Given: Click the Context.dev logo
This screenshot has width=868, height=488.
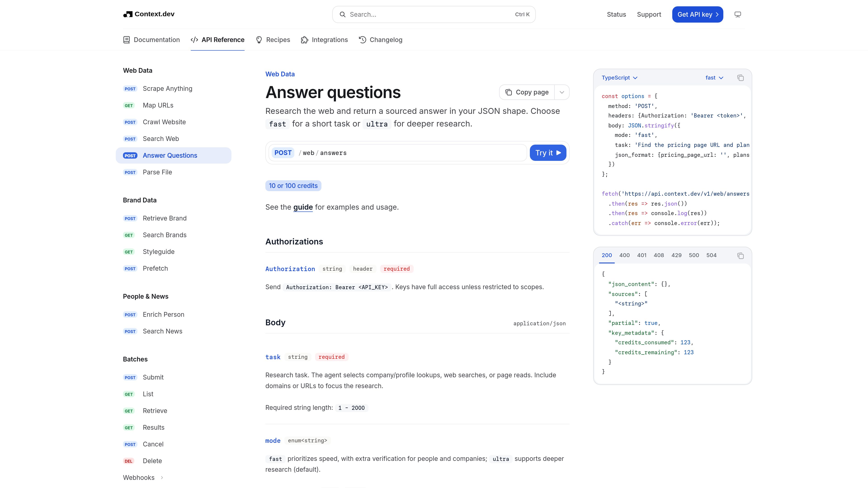Looking at the screenshot, I should coord(149,14).
